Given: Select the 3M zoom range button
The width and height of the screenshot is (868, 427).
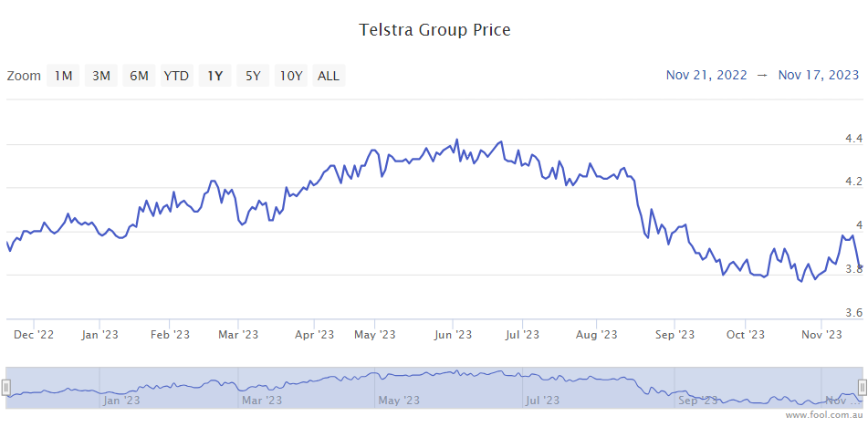Looking at the screenshot, I should click(100, 76).
